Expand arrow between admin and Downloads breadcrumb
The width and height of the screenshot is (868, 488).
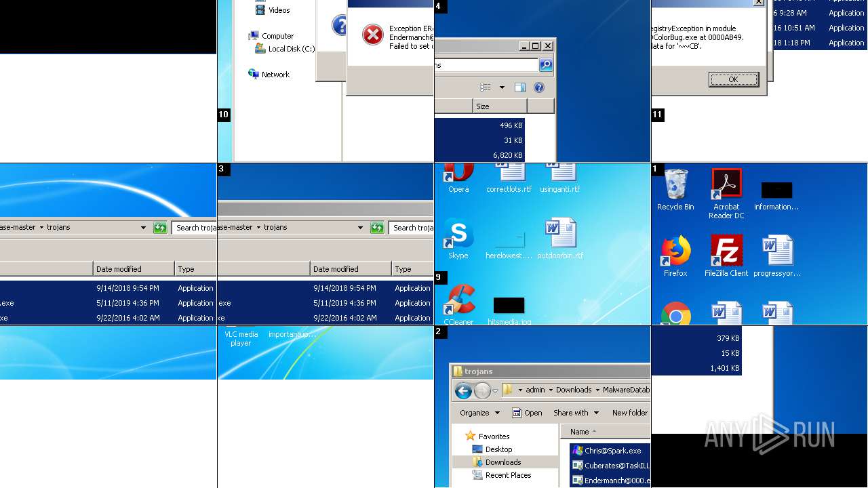pos(550,390)
